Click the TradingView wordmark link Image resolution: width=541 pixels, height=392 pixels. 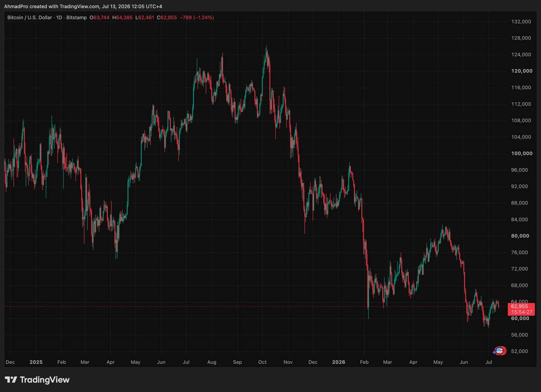click(x=45, y=380)
